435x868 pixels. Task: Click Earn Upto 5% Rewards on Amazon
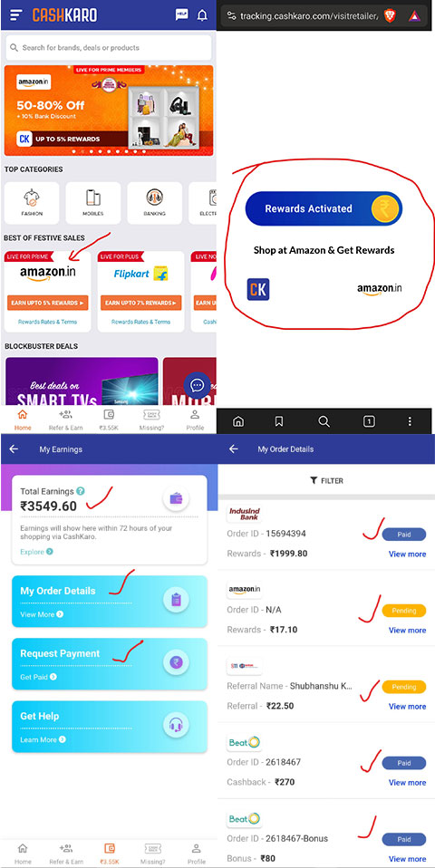coord(48,303)
